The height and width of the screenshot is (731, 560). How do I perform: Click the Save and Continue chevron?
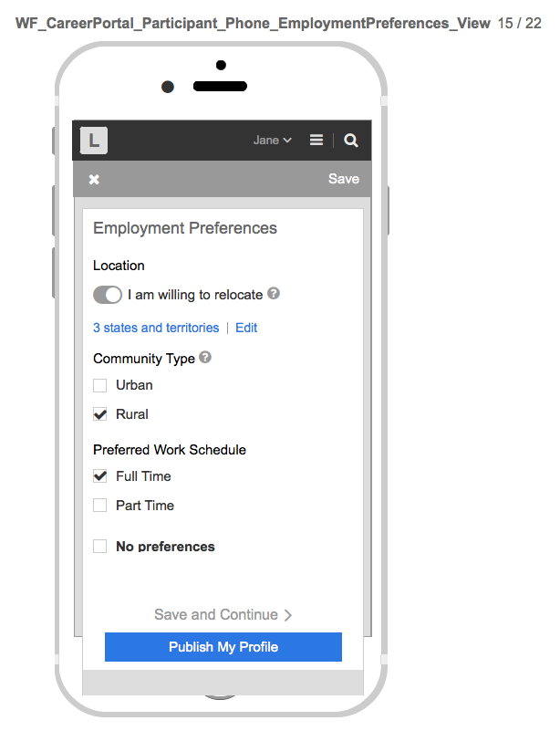[288, 615]
